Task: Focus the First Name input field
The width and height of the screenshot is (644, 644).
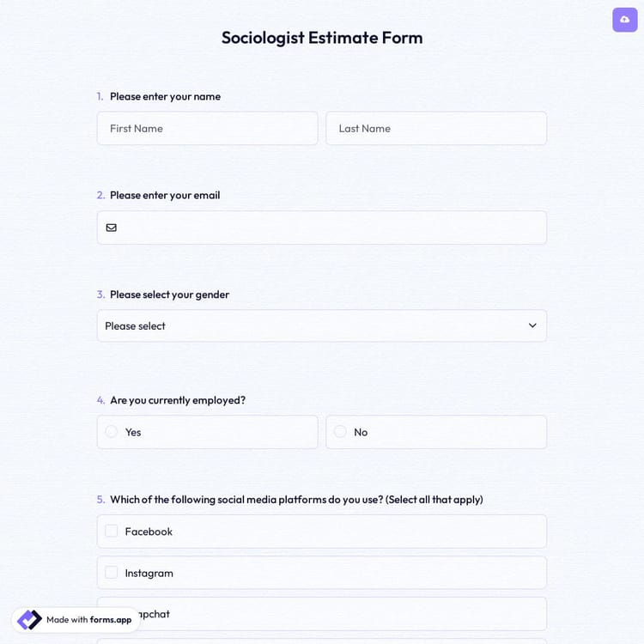Action: point(207,128)
